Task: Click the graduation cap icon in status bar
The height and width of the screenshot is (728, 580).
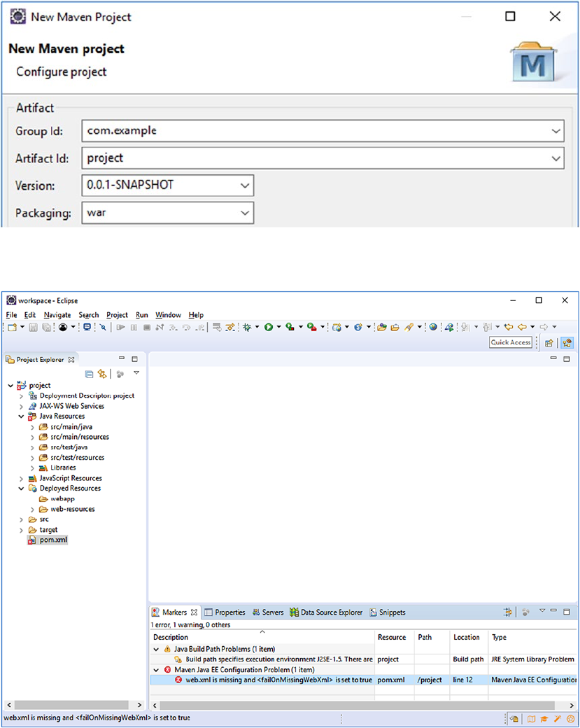Action: [x=544, y=719]
